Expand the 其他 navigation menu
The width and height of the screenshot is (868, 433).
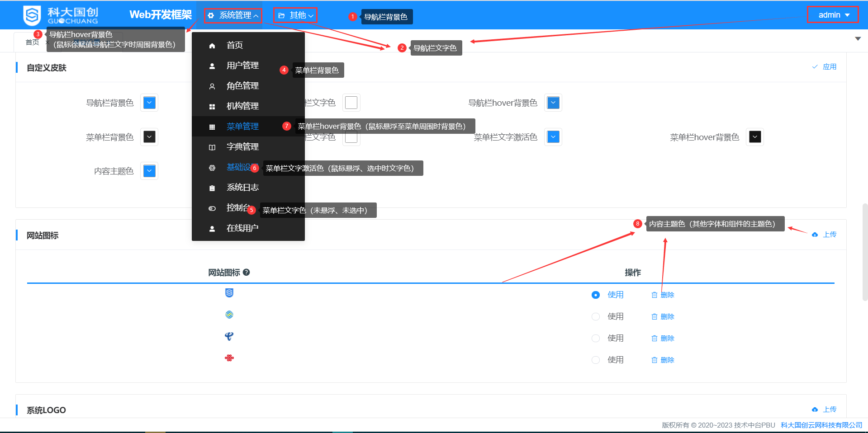(x=295, y=15)
